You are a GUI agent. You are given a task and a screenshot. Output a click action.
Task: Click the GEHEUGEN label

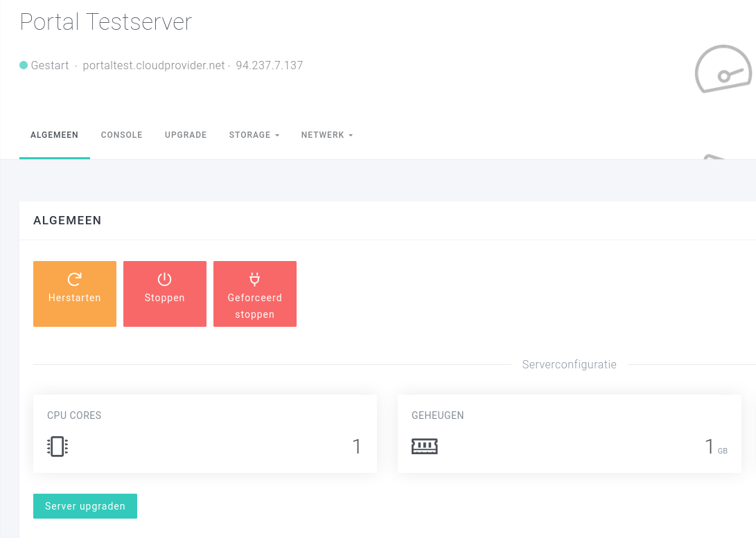click(x=438, y=415)
